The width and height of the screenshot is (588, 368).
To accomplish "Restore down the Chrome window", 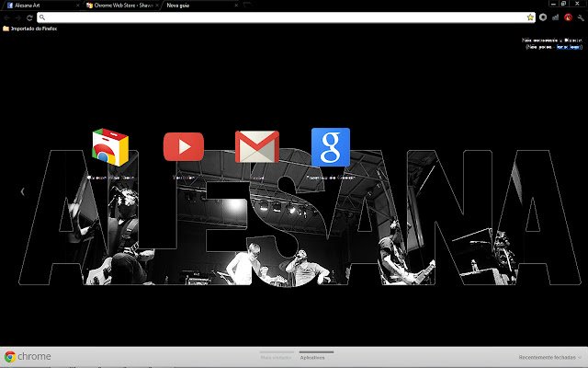I will pyautogui.click(x=563, y=4).
